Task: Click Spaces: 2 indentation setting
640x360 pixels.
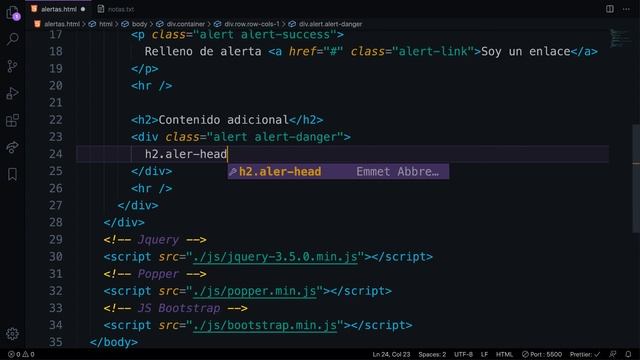Action: 432,354
